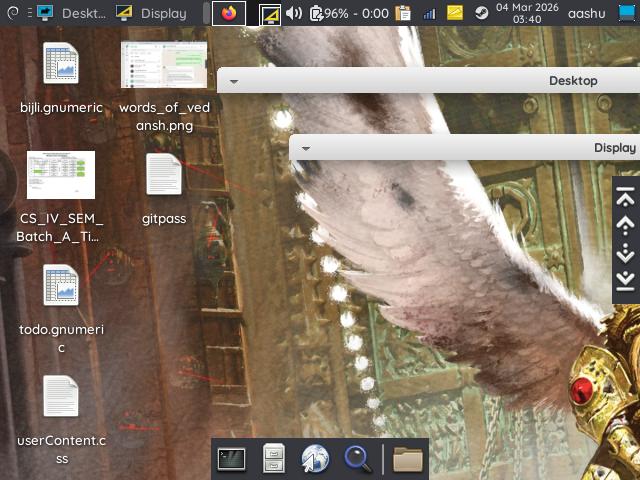This screenshot has height=480, width=640.
Task: Select the gitpass file on desktop
Action: 164,175
